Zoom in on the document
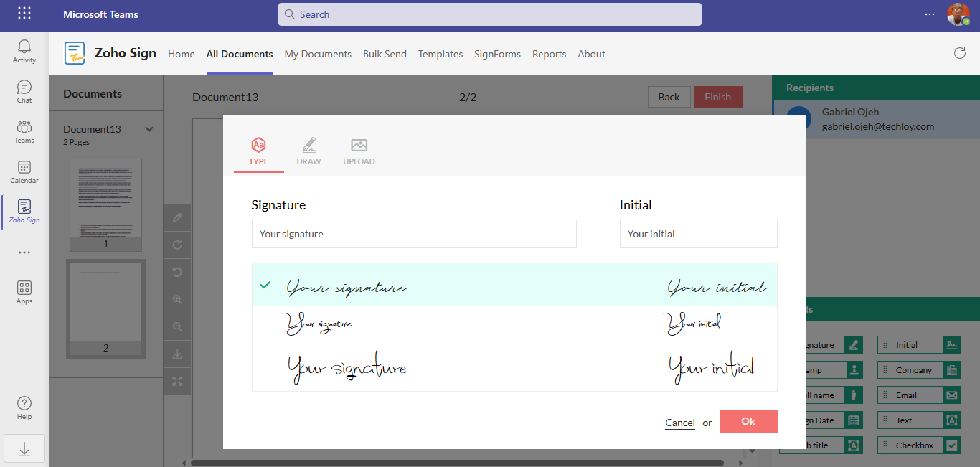The width and height of the screenshot is (980, 467). pyautogui.click(x=177, y=299)
